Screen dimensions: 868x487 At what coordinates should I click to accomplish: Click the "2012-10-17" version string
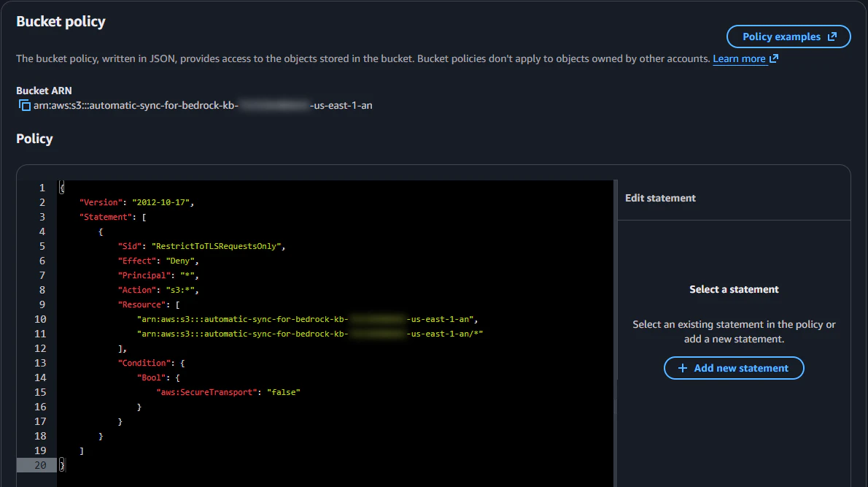click(161, 202)
